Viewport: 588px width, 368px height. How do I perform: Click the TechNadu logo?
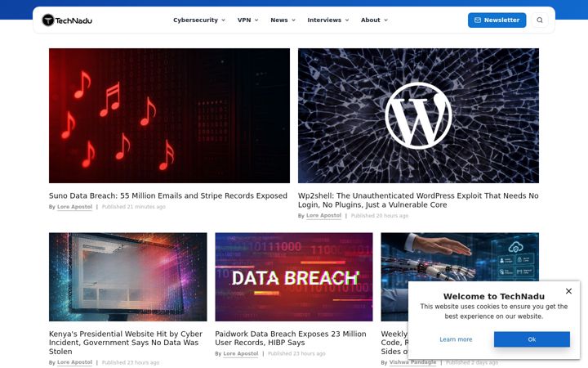point(67,20)
